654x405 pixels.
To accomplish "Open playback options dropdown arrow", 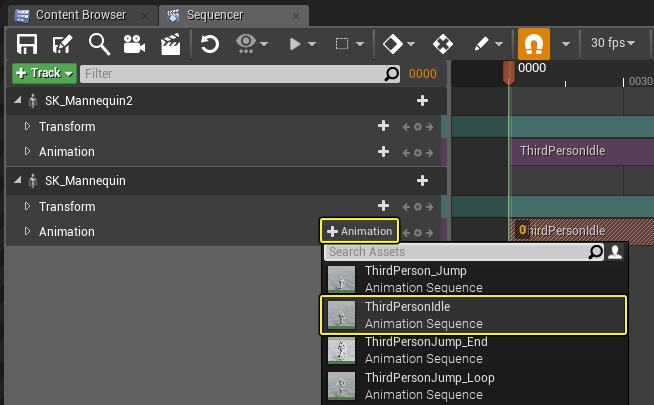I will coord(312,43).
